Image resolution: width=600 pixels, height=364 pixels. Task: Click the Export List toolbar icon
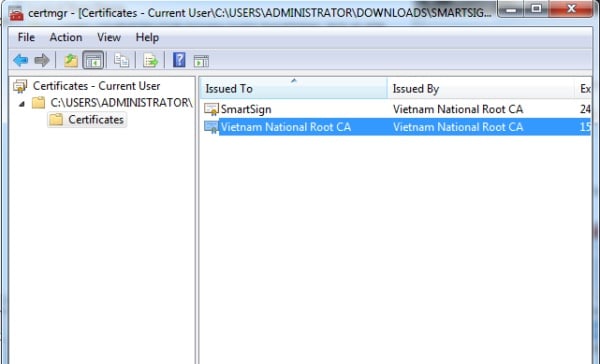point(150,60)
